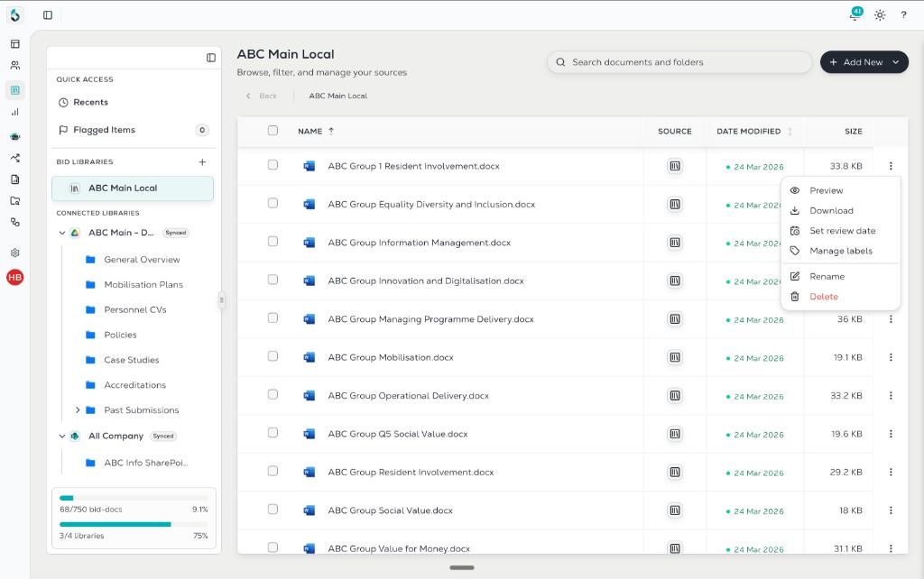Open Flagged Items in quick access
This screenshot has height=579, width=924.
click(x=133, y=130)
